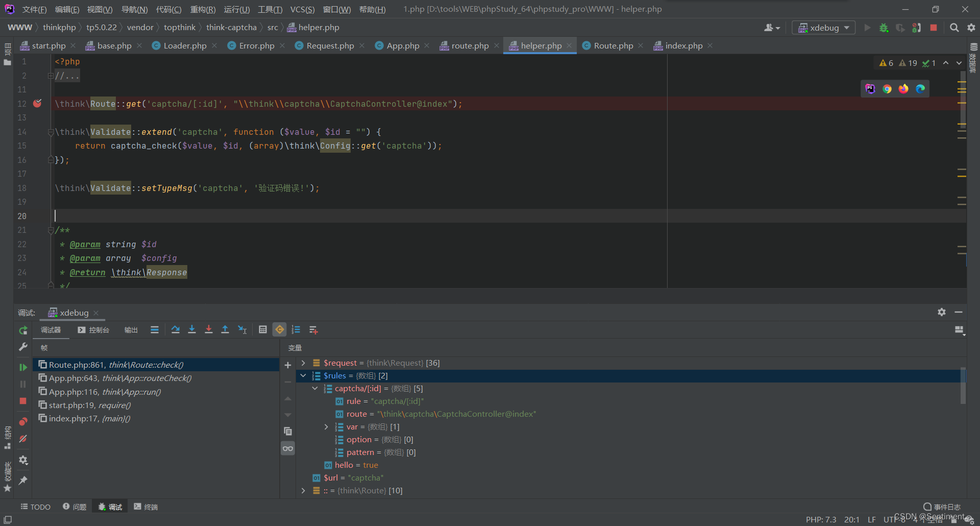Open file in Edge browser icon

920,89
